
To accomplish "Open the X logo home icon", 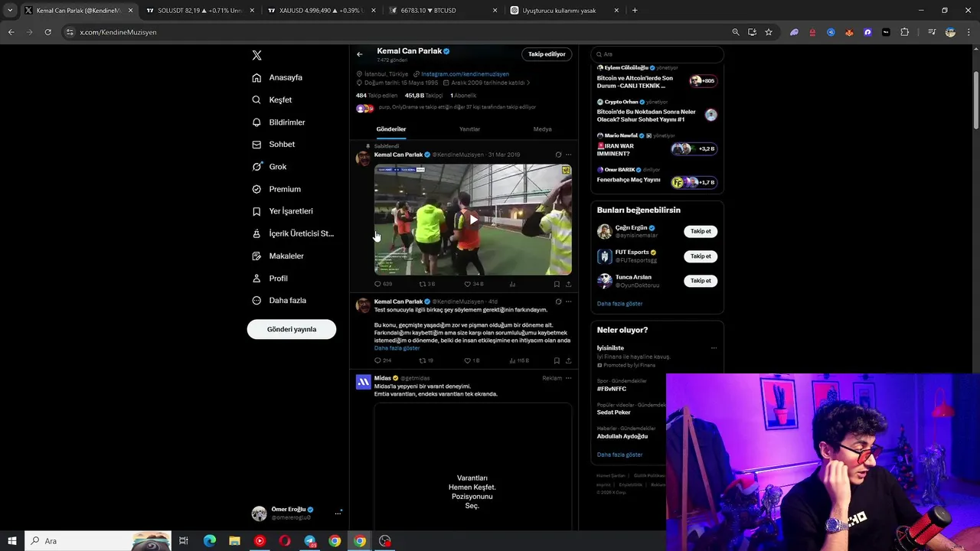I will 257,55.
